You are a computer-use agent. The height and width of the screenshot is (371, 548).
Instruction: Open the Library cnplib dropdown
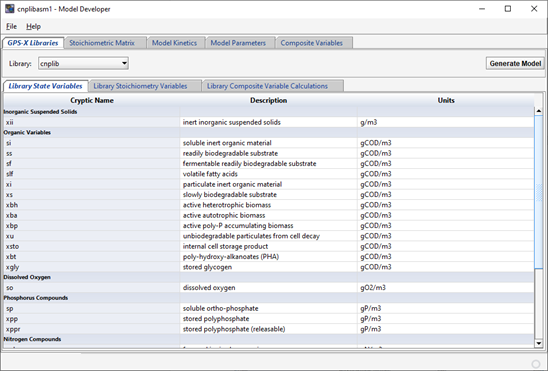[x=83, y=64]
